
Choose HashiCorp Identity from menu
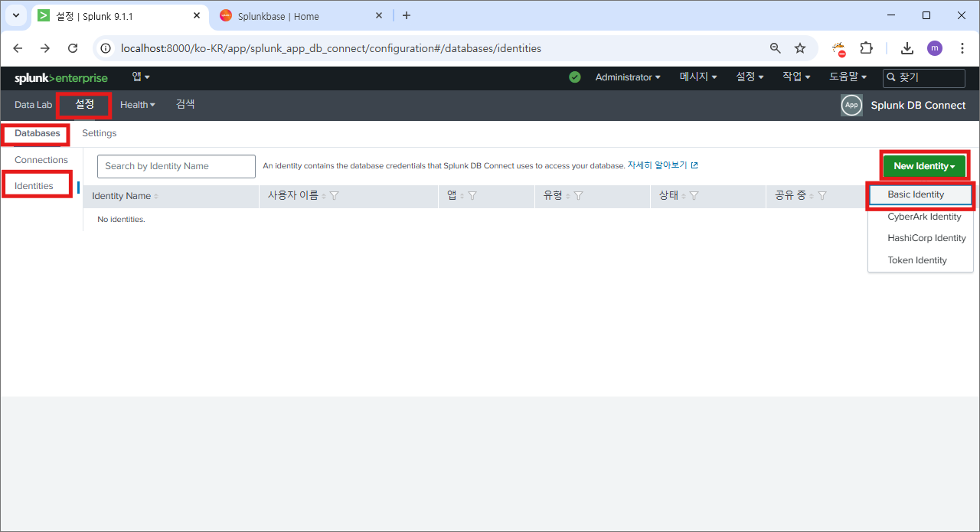point(920,238)
